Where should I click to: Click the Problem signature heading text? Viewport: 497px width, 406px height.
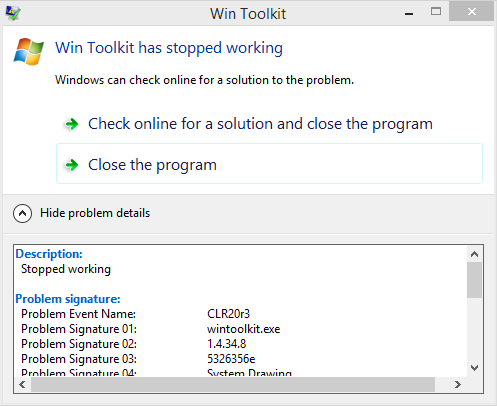click(68, 299)
